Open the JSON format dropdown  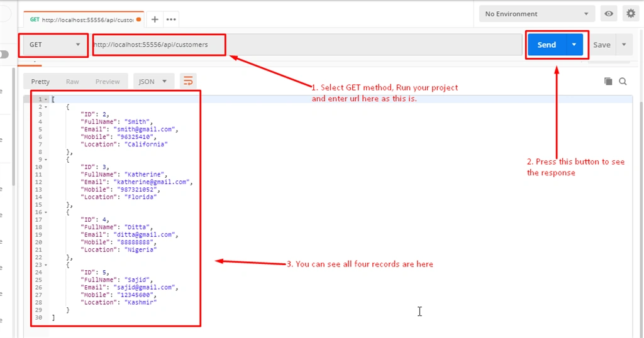coord(153,82)
